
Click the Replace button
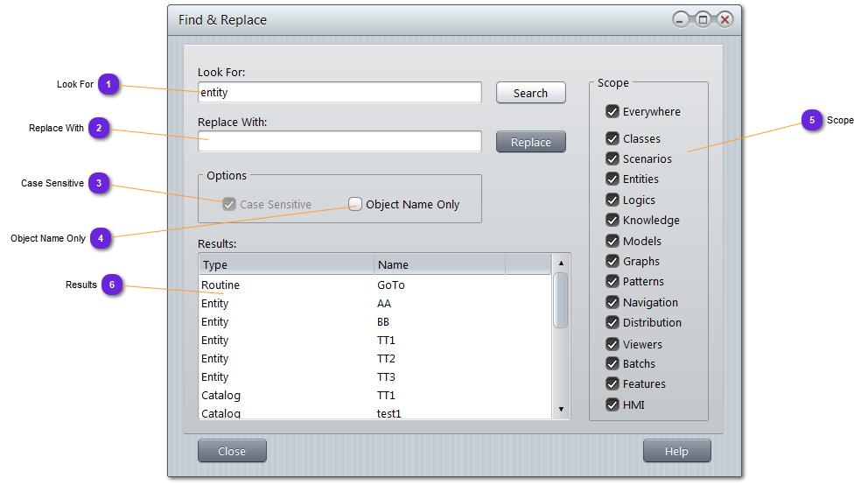tap(530, 142)
